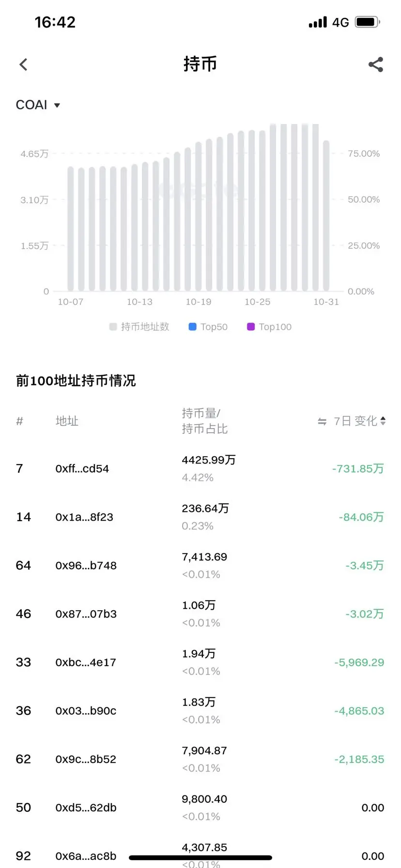
Task: Click the 地址 column header
Action: click(x=67, y=421)
